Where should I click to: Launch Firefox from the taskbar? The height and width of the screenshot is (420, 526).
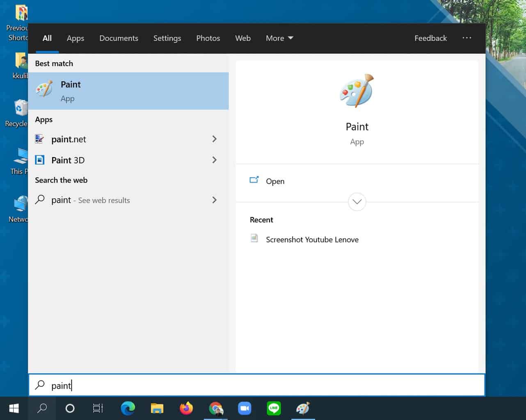pyautogui.click(x=186, y=409)
